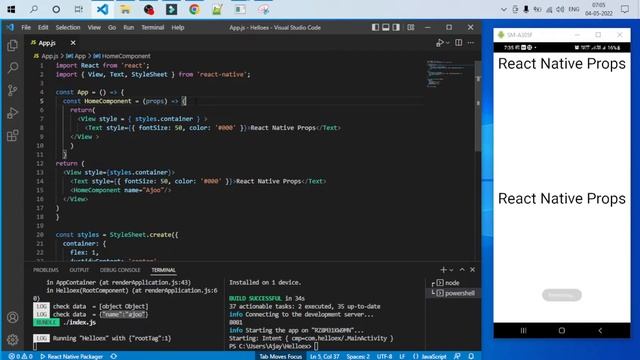640x360 pixels.
Task: Change end of line via LF
Action: 402,356
